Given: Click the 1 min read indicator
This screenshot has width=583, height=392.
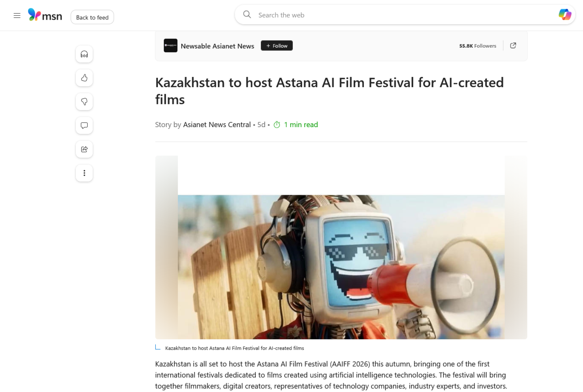Looking at the screenshot, I should (x=300, y=125).
